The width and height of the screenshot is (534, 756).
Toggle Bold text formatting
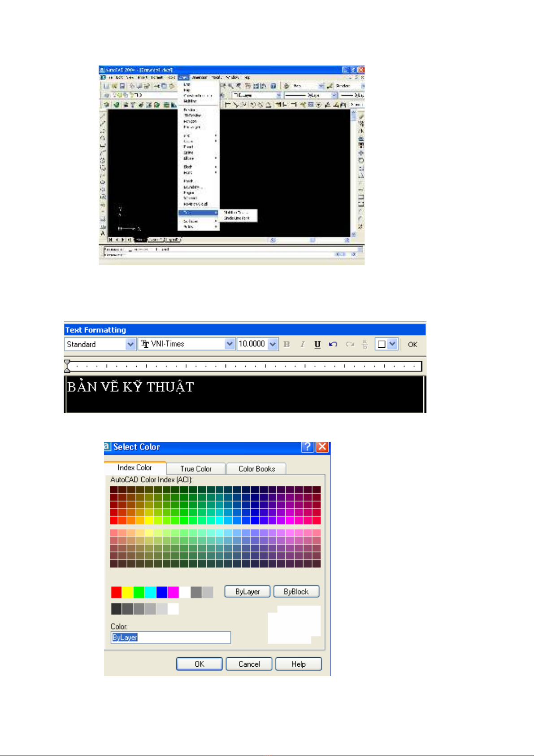287,345
